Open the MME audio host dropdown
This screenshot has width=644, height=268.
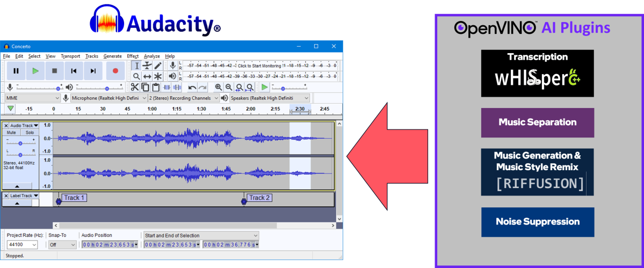33,98
